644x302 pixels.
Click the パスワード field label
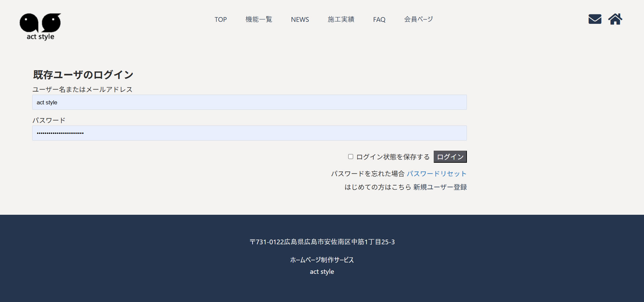[x=49, y=120]
